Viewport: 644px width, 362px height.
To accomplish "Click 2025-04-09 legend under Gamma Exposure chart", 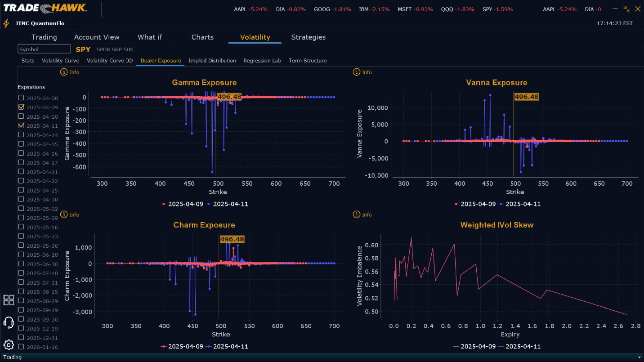I will [x=182, y=204].
